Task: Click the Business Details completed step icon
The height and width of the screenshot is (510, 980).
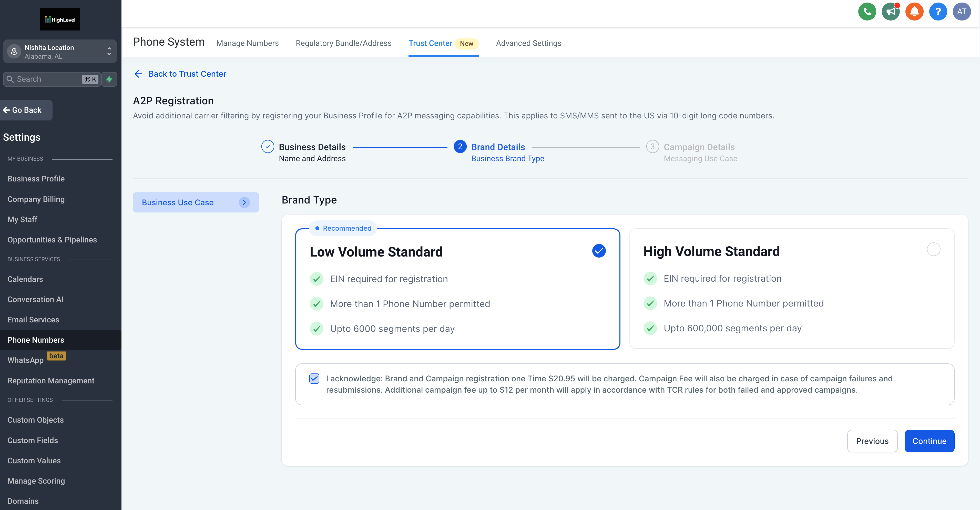Action: coord(268,147)
